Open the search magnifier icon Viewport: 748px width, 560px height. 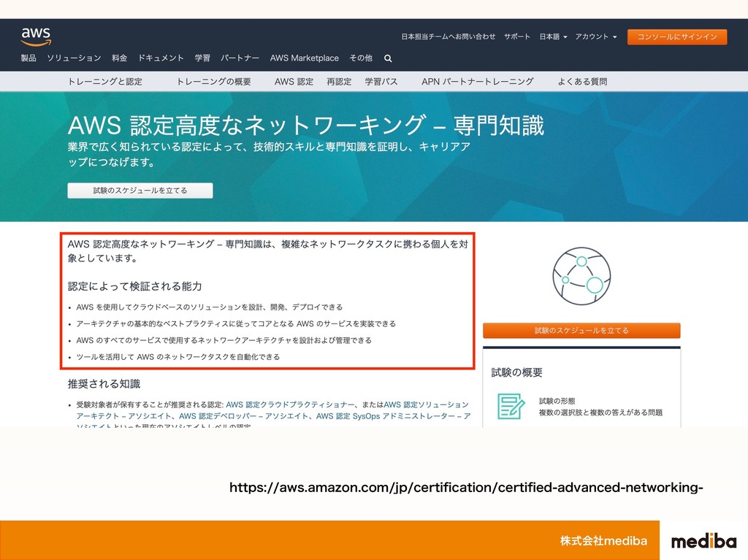tap(388, 58)
